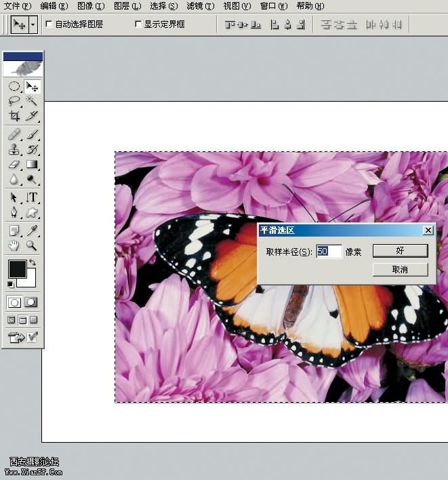Reset to default black and white colors
The width and height of the screenshot is (448, 480).
(10, 284)
